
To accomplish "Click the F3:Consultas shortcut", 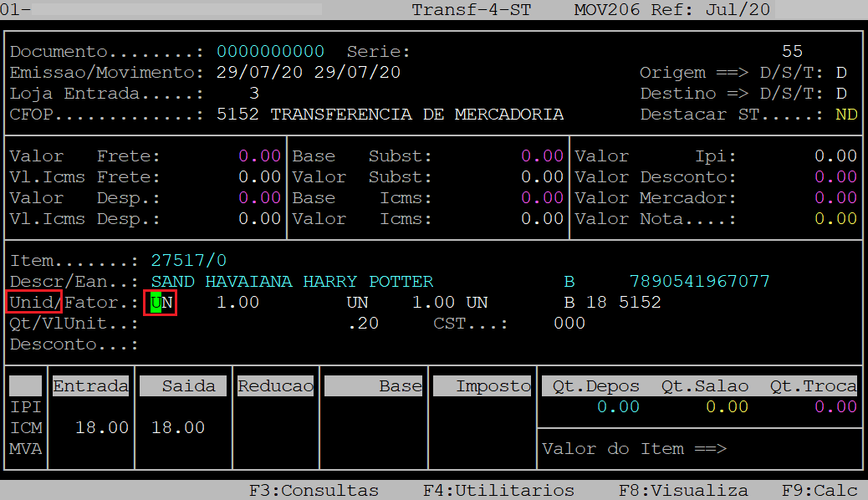I will [x=314, y=491].
